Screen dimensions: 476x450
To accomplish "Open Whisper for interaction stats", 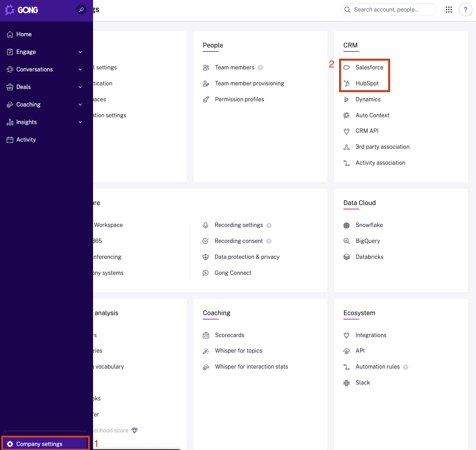I will pos(251,367).
